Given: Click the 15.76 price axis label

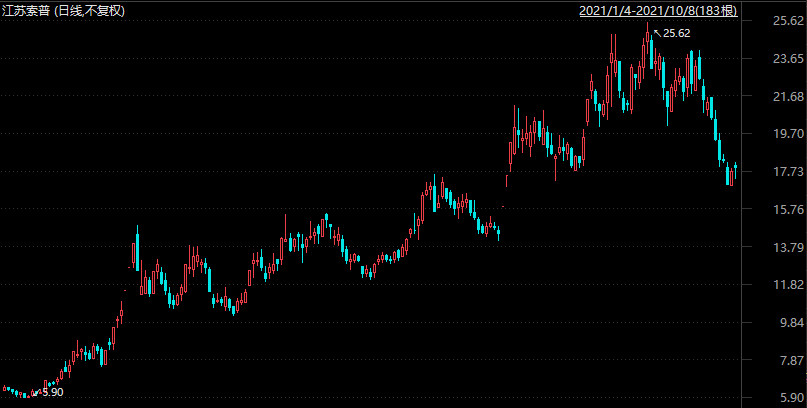Looking at the screenshot, I should click(x=789, y=209).
